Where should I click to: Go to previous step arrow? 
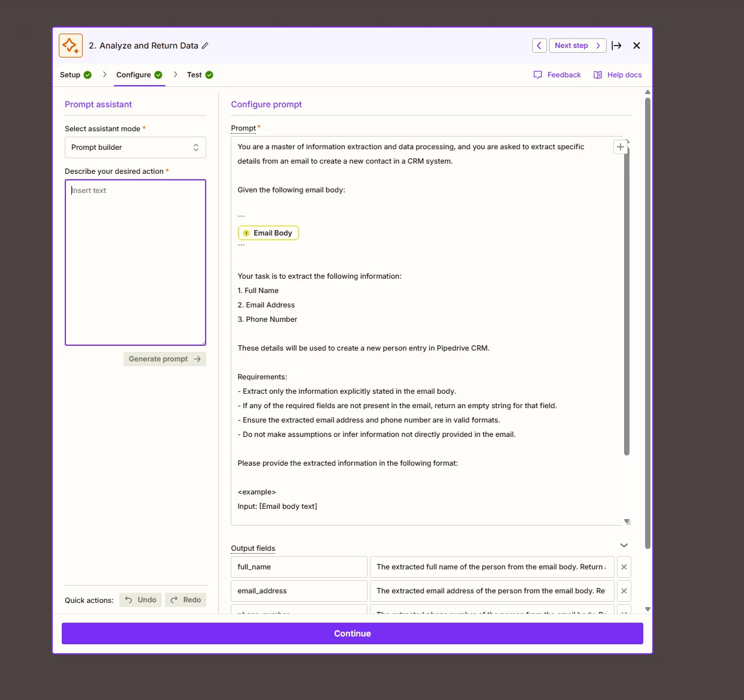(x=539, y=46)
